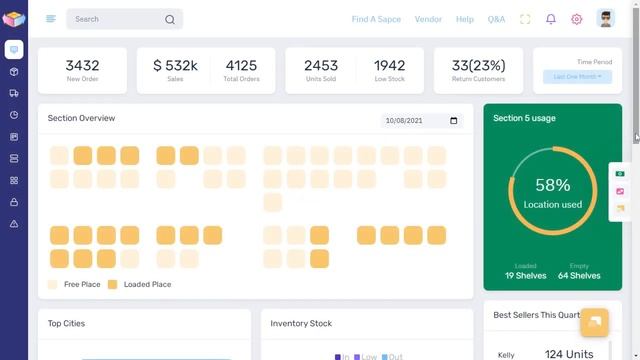
Task: Expand the Time Period Last One Month dropdown
Action: click(577, 77)
